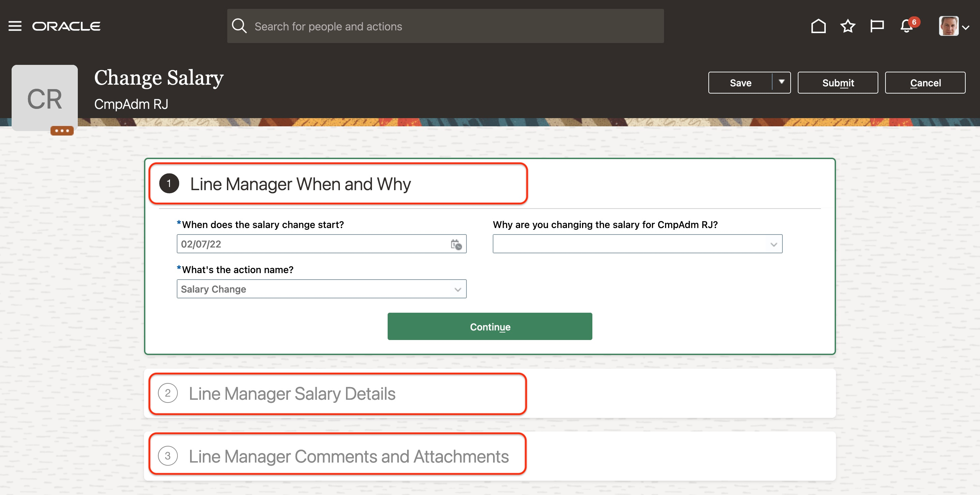Click the search magnifier icon

click(x=239, y=26)
